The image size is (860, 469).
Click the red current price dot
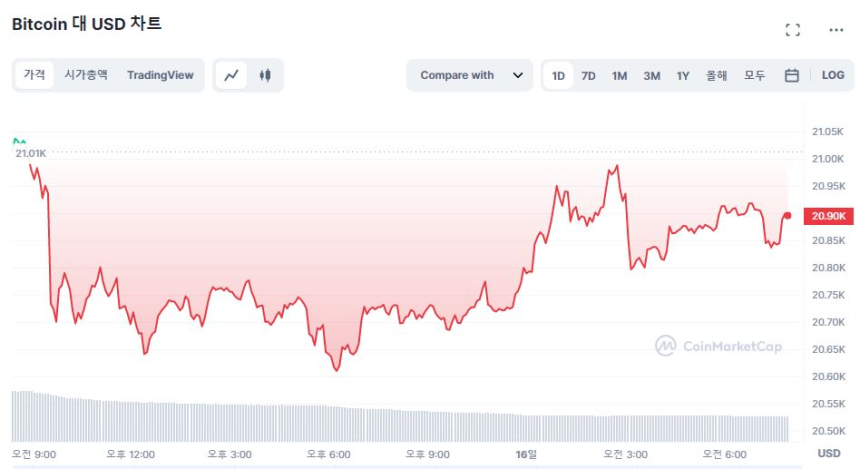788,215
